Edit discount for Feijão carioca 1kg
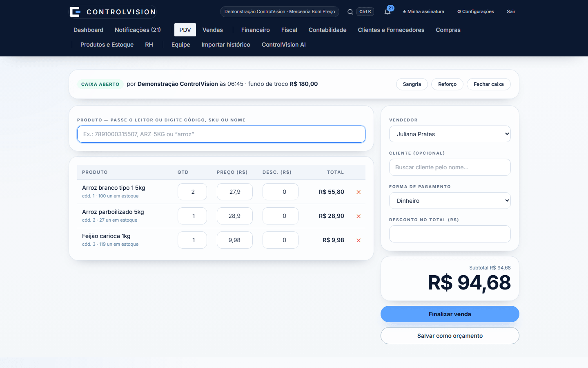 [x=281, y=240]
